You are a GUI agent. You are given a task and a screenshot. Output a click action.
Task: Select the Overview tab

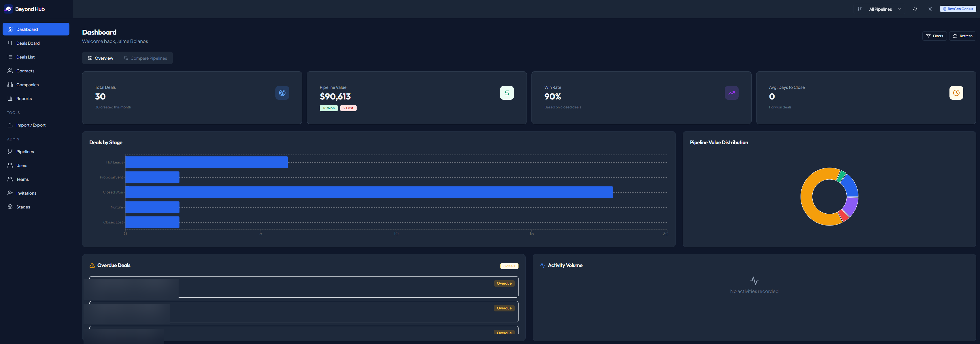100,58
